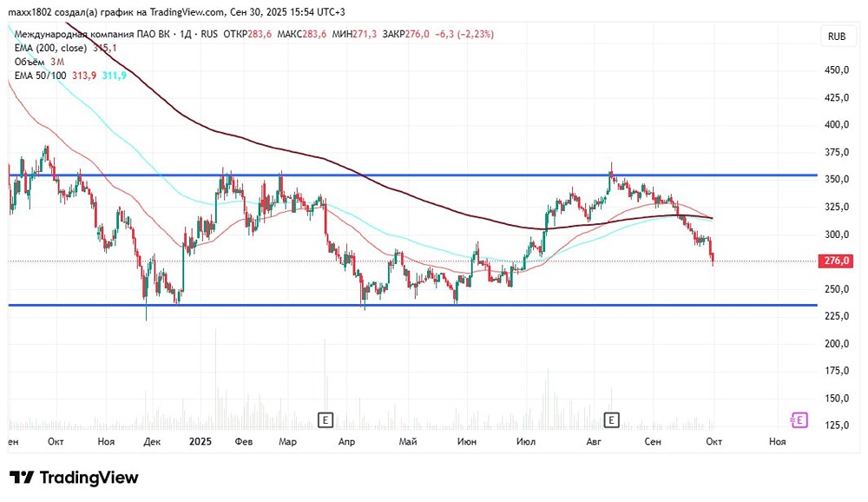
Task: Click the Июл time axis label
Action: 525,441
